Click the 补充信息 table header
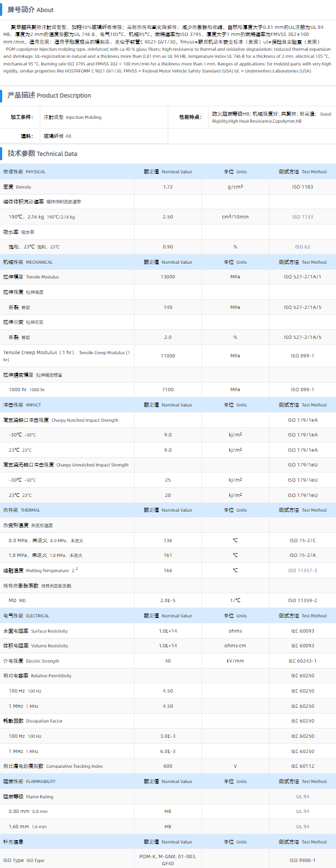 pyautogui.click(x=13, y=842)
